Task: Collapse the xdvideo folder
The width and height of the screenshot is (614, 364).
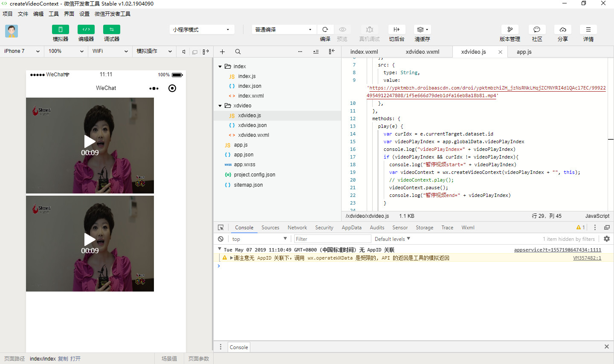Action: (220, 106)
